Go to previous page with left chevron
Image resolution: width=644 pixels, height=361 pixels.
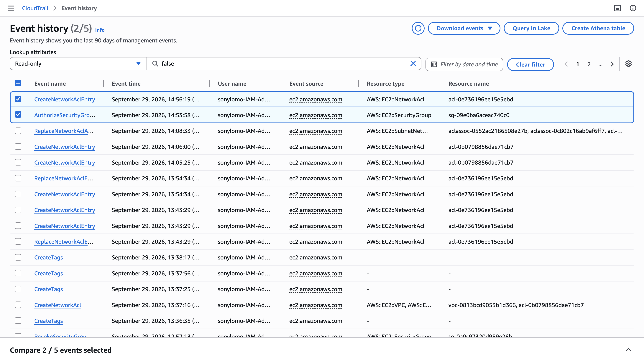[x=566, y=64]
